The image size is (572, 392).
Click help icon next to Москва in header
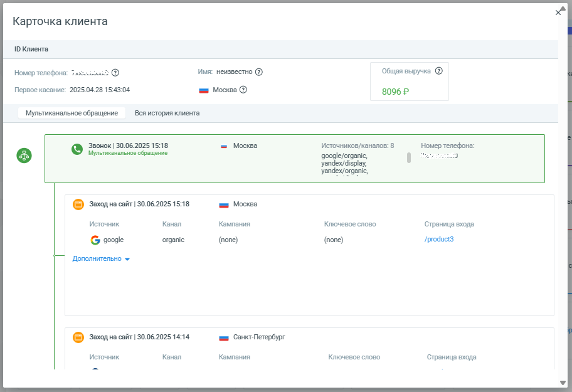(x=243, y=89)
